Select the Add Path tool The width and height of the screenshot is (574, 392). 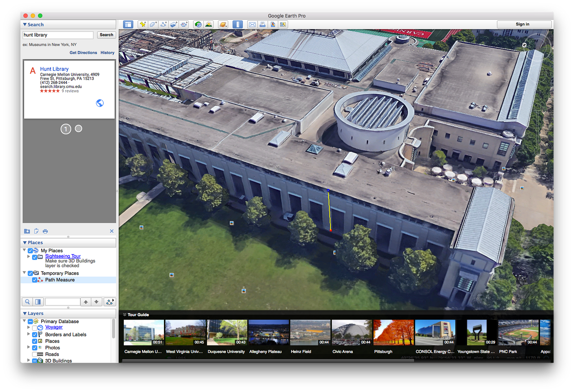click(164, 24)
